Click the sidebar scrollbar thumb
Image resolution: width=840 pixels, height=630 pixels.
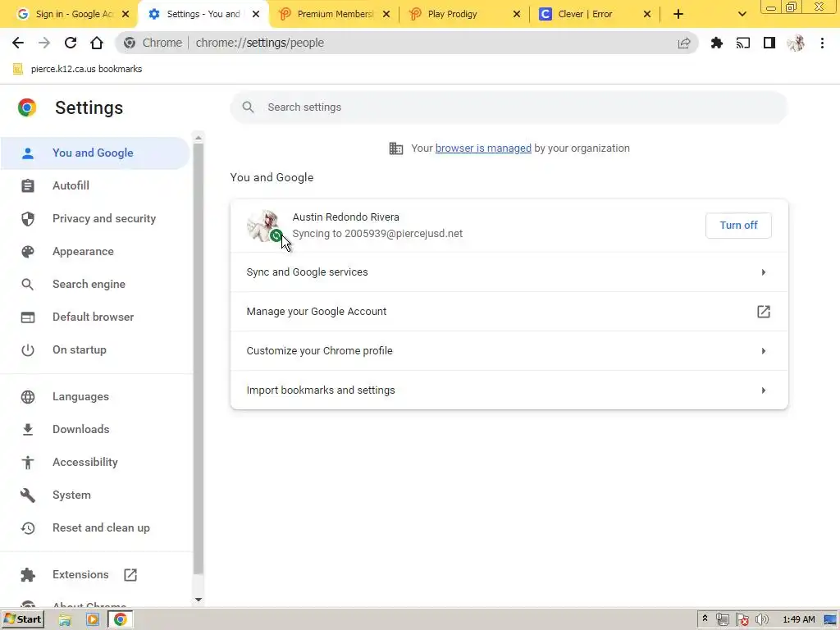pos(199,359)
